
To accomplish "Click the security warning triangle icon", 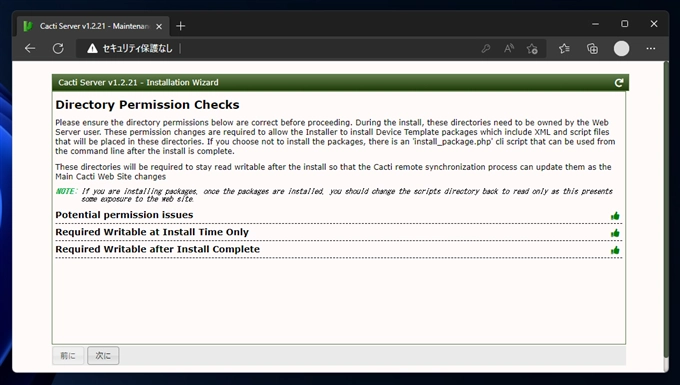I will tap(92, 49).
